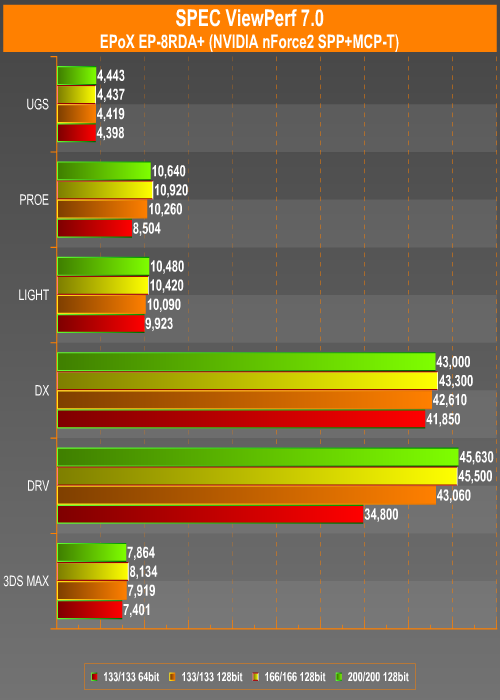Viewport: 500px width, 700px height.
Task: Click the DRV green bar valued 45,630
Action: pyautogui.click(x=258, y=457)
